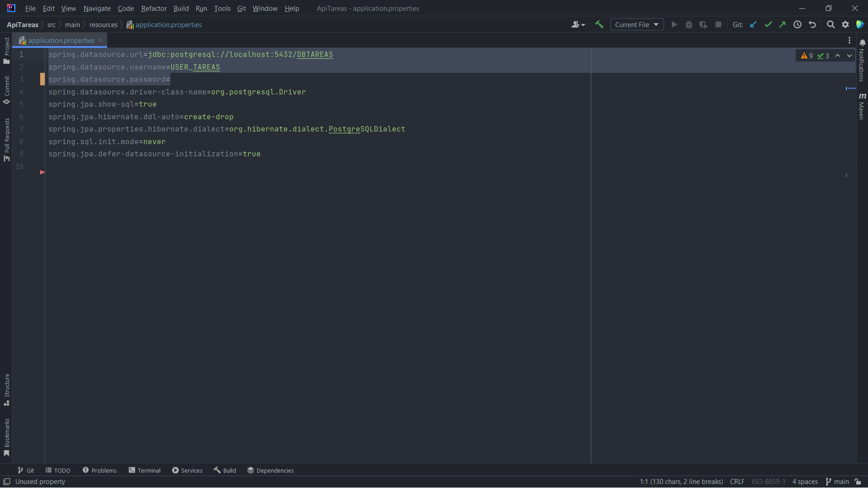868x488 pixels.
Task: Open the CRLF line separator selector
Action: pyautogui.click(x=737, y=482)
